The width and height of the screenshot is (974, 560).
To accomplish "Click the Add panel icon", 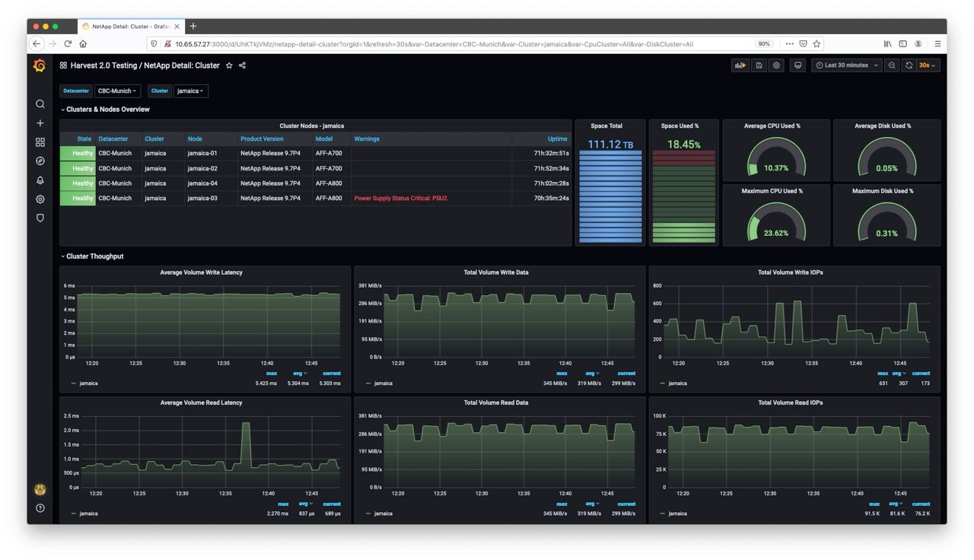I will [740, 65].
